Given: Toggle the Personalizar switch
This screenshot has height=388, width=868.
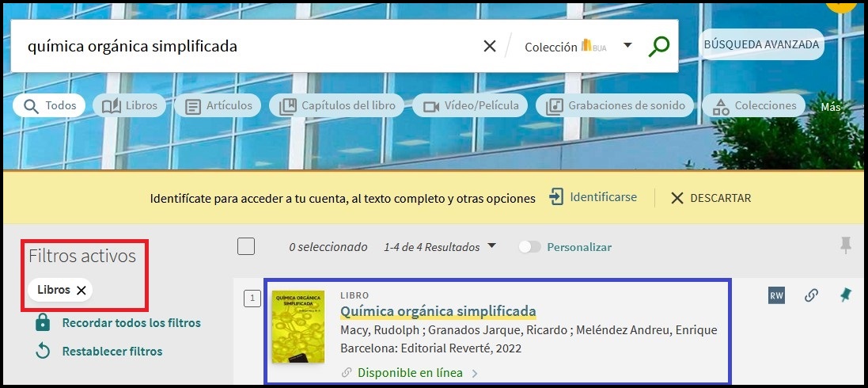Looking at the screenshot, I should (x=529, y=247).
